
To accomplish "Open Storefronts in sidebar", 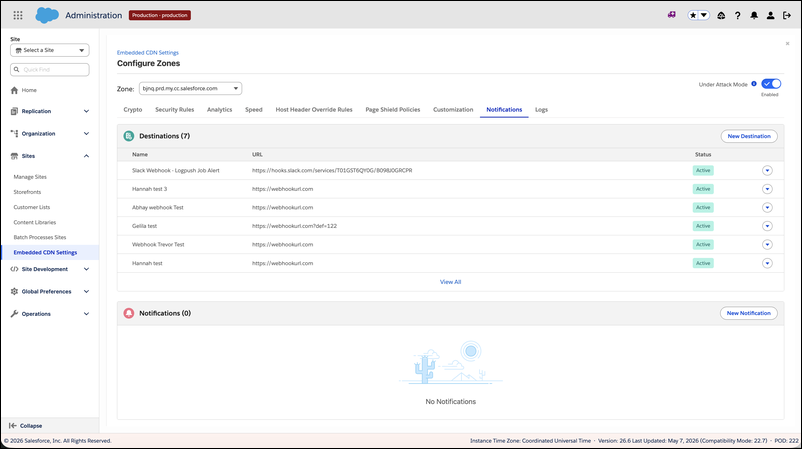I will [27, 192].
